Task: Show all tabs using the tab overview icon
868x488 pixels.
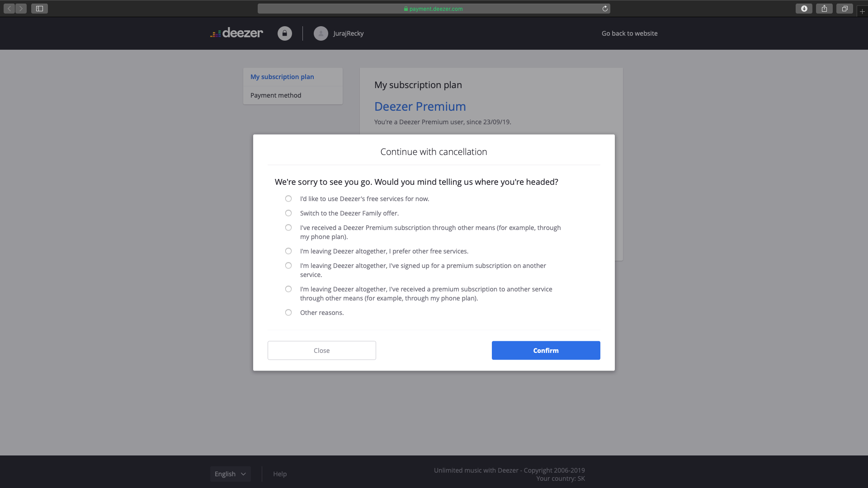Action: tap(844, 9)
